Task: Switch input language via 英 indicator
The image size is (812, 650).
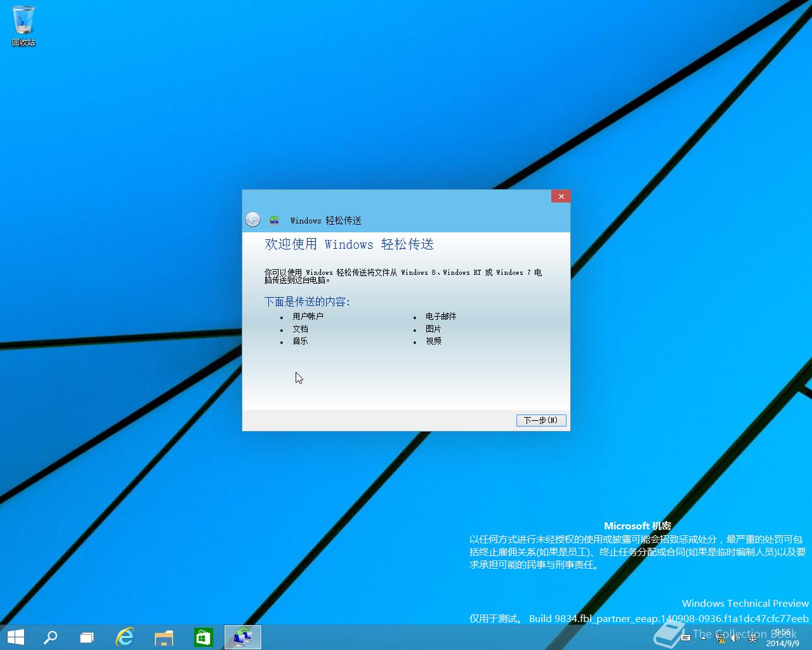Action: click(x=753, y=637)
